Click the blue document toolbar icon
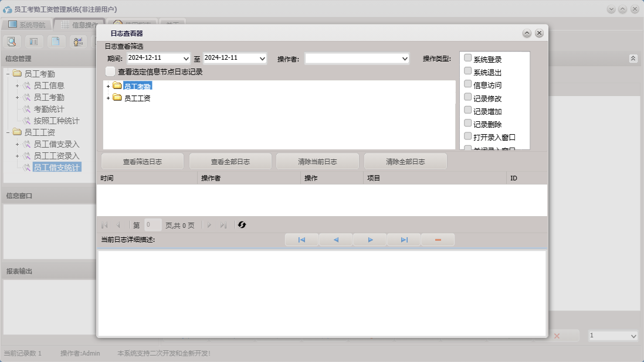This screenshot has width=644, height=362. 56,42
